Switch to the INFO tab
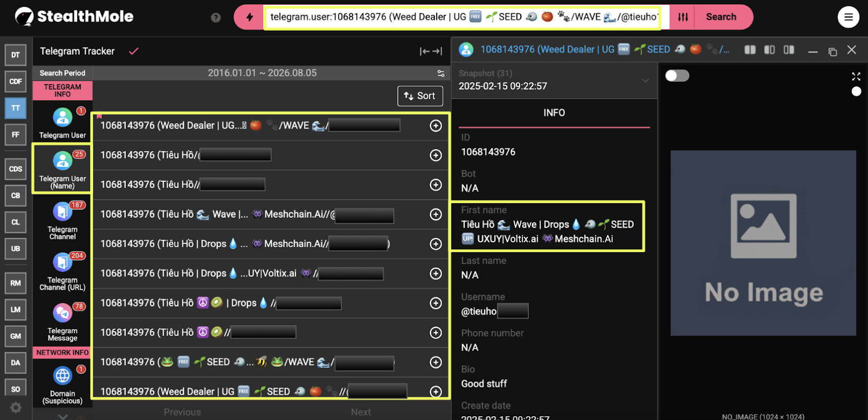This screenshot has height=420, width=868. coord(554,113)
